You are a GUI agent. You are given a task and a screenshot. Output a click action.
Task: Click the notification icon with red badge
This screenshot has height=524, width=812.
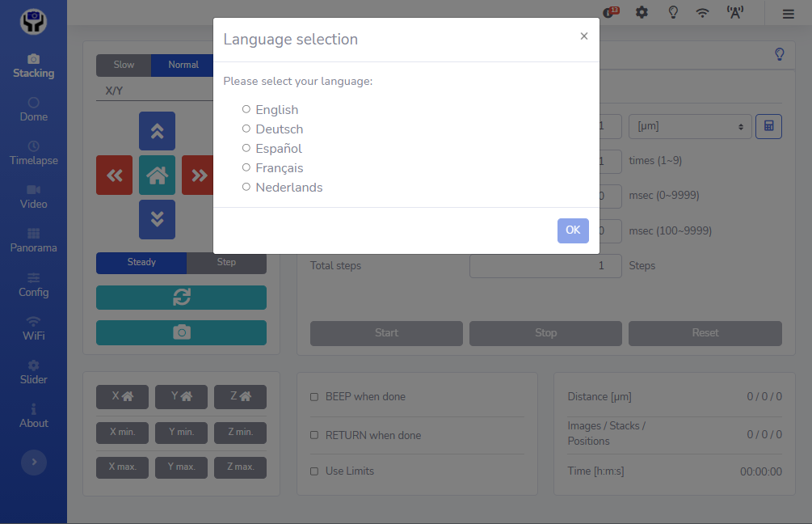point(611,12)
